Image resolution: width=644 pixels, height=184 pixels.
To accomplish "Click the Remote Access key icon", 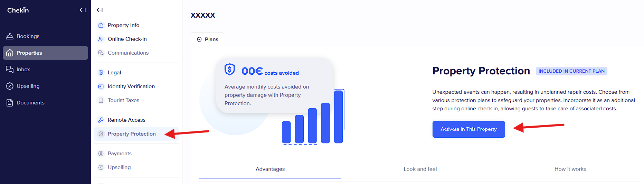I will coord(101,120).
